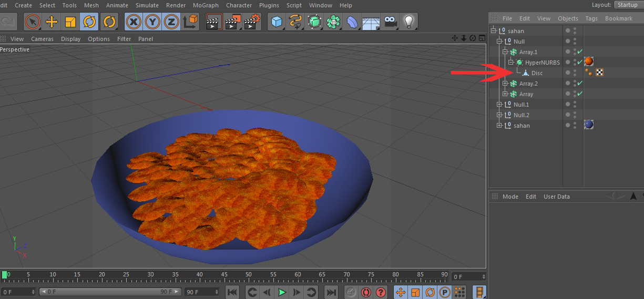This screenshot has height=299, width=644.
Task: Expand the Null.1 object
Action: (499, 105)
